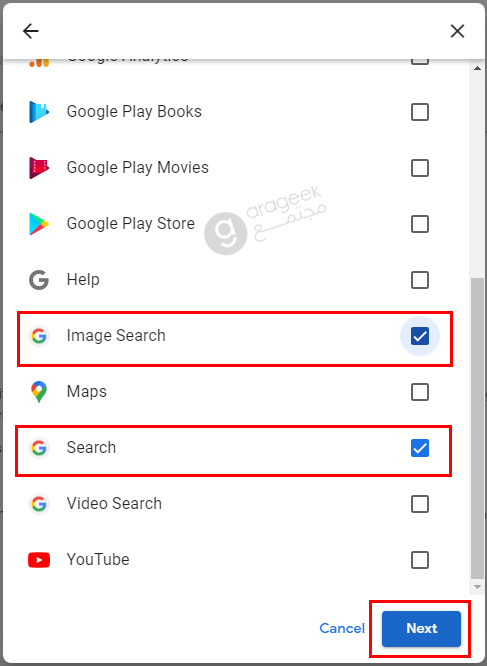Click the Video Search Google icon

click(39, 504)
